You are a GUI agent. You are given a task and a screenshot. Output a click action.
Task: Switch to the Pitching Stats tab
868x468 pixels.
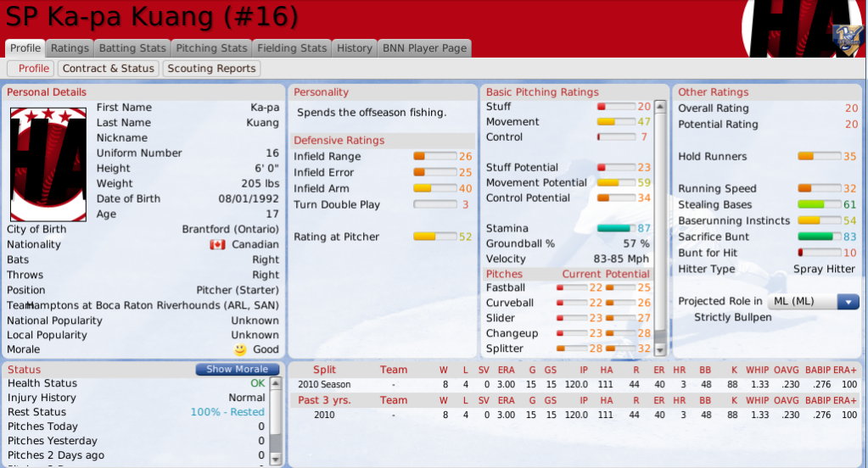click(x=211, y=48)
